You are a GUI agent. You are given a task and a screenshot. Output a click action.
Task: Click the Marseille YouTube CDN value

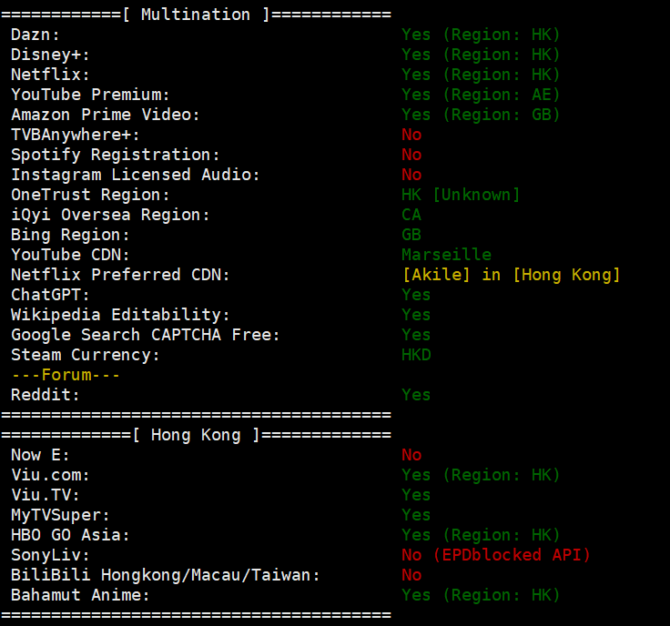(446, 255)
